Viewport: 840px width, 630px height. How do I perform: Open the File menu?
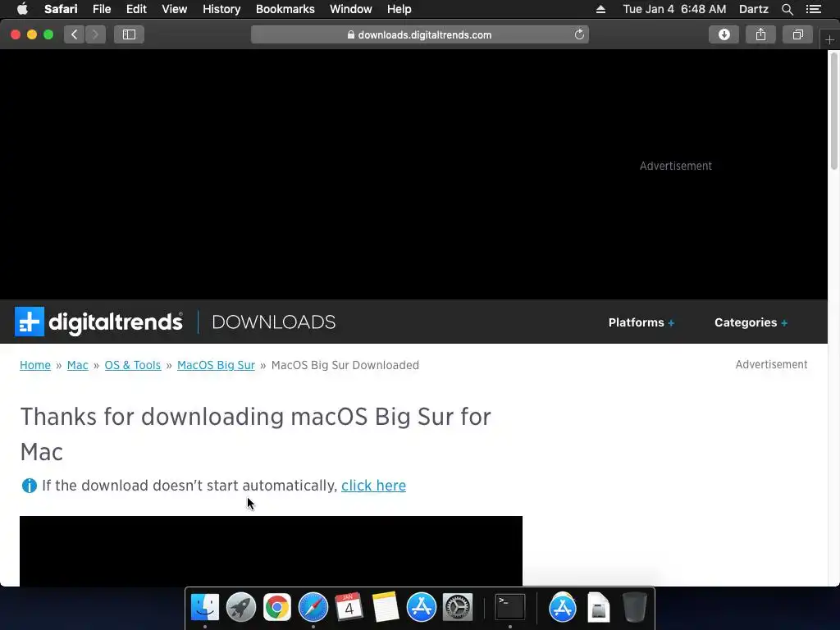pyautogui.click(x=102, y=9)
